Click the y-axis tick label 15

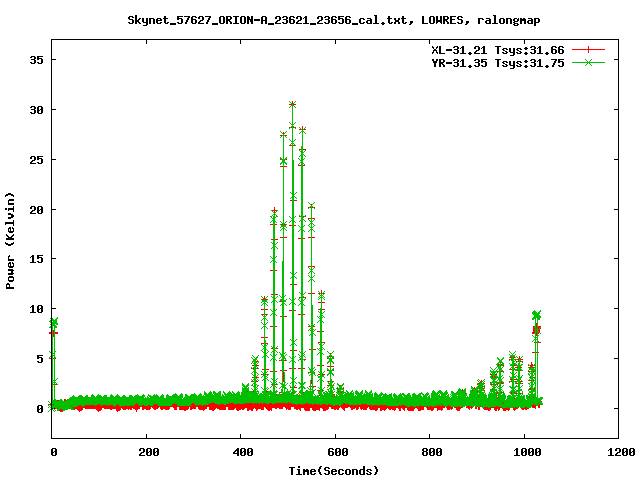pyautogui.click(x=36, y=259)
